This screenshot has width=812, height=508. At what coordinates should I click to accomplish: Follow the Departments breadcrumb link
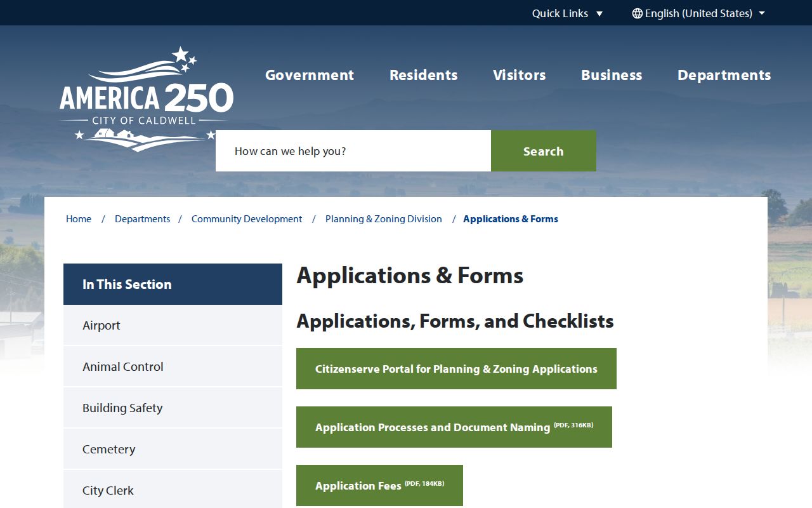[x=143, y=219]
